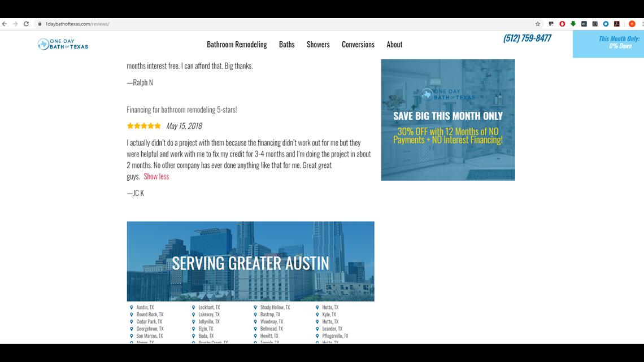
Task: Collapse the JC K review with Show less
Action: [x=156, y=177]
